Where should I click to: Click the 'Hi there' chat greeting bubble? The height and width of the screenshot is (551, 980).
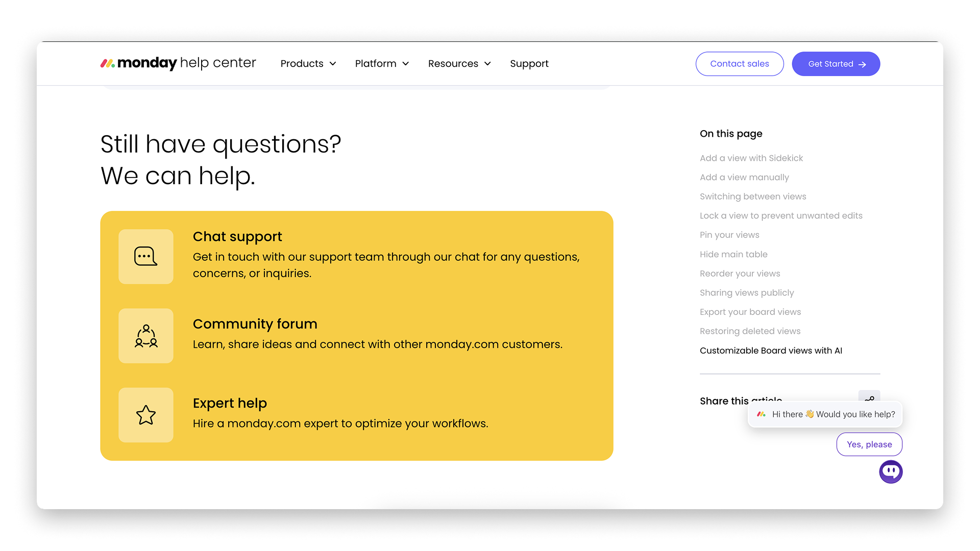click(x=825, y=414)
